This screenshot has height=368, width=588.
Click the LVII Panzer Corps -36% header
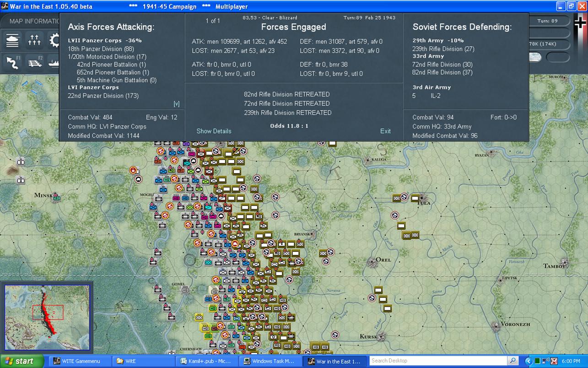pyautogui.click(x=105, y=40)
